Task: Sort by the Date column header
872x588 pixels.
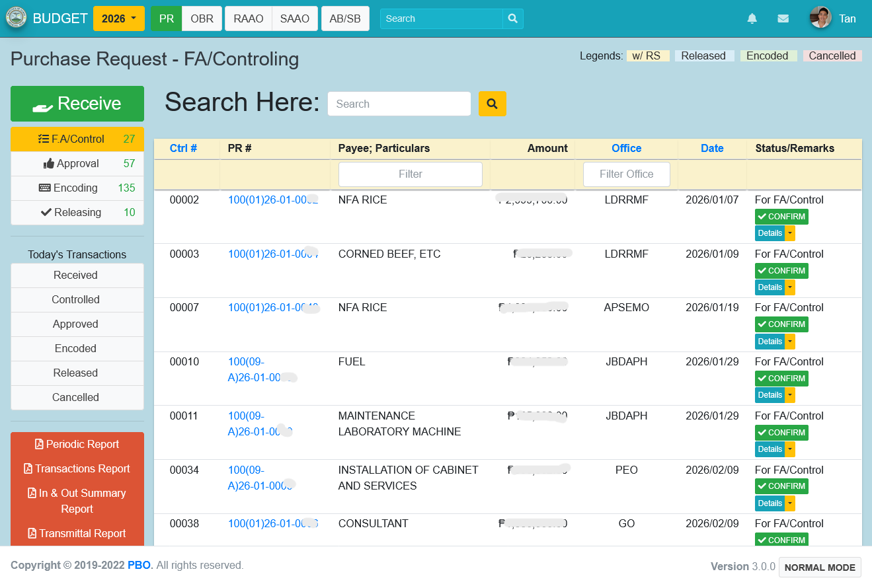Action: tap(712, 148)
